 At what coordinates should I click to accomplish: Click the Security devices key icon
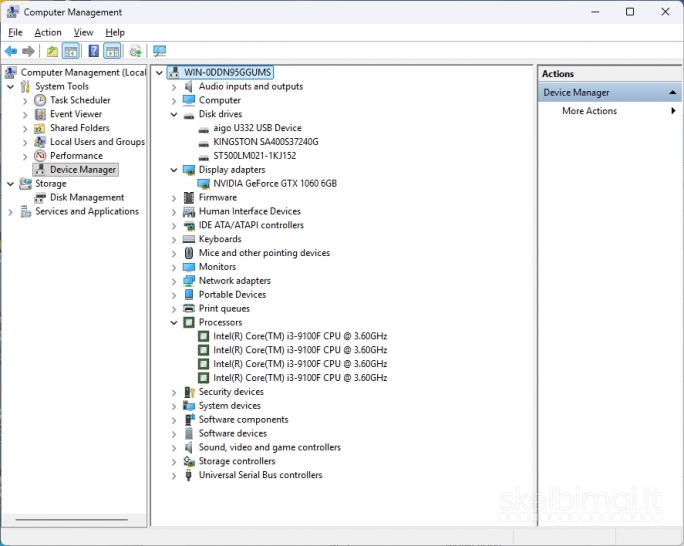pyautogui.click(x=189, y=392)
